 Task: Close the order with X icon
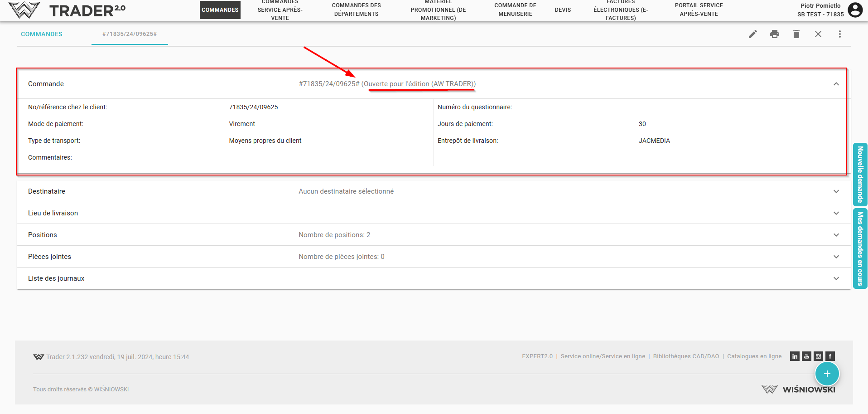tap(818, 34)
